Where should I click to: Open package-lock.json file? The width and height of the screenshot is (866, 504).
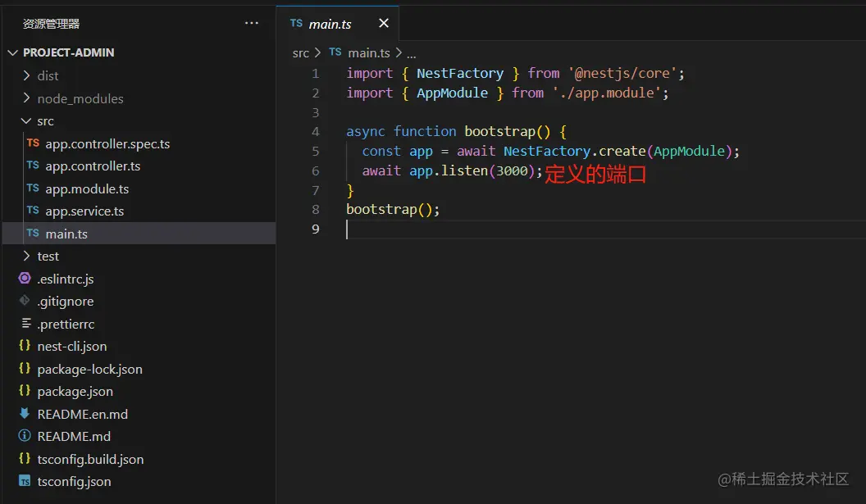(x=139, y=369)
